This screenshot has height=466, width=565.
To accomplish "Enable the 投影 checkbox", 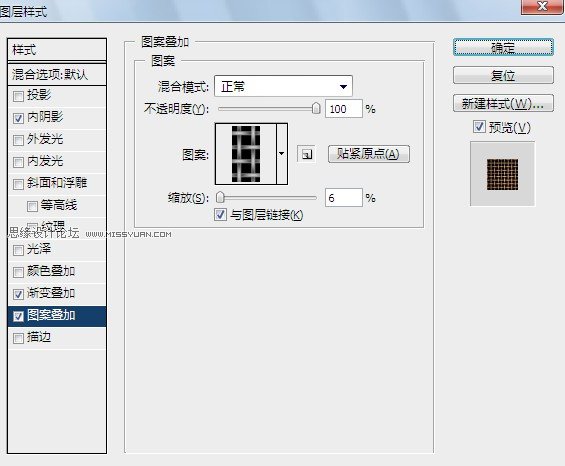I will [x=18, y=96].
